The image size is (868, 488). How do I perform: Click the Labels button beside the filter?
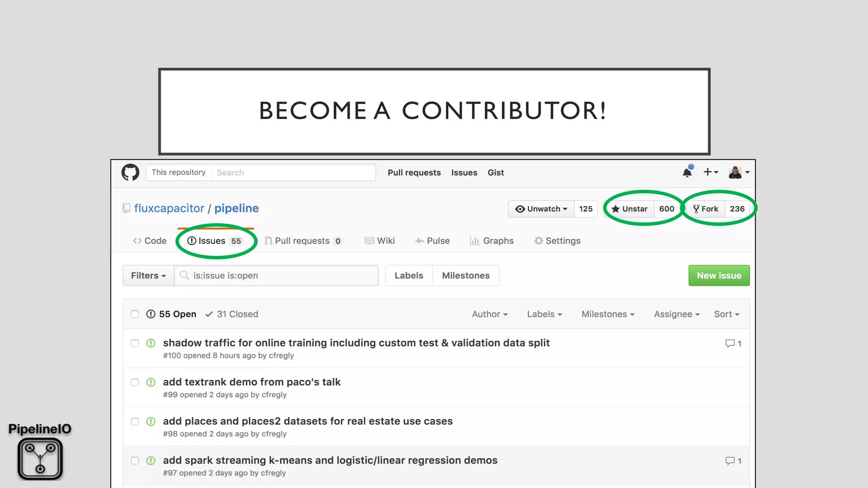[x=409, y=275]
